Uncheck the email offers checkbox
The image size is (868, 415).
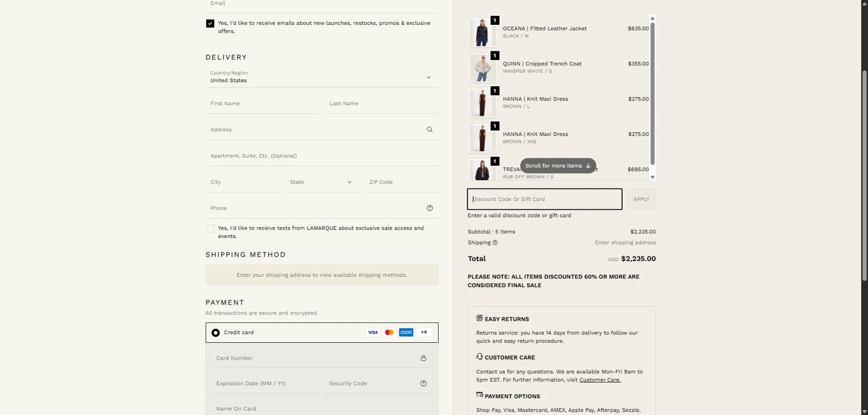coord(210,24)
